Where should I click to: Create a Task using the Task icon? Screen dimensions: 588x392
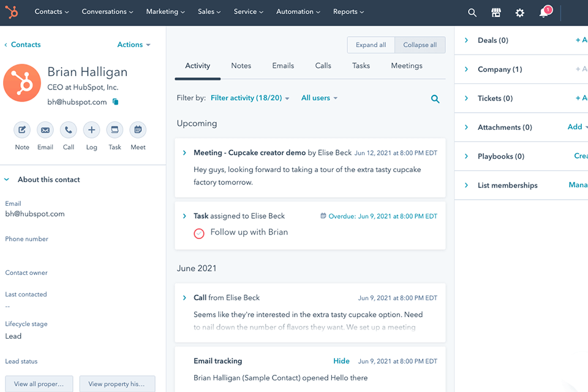pyautogui.click(x=115, y=130)
